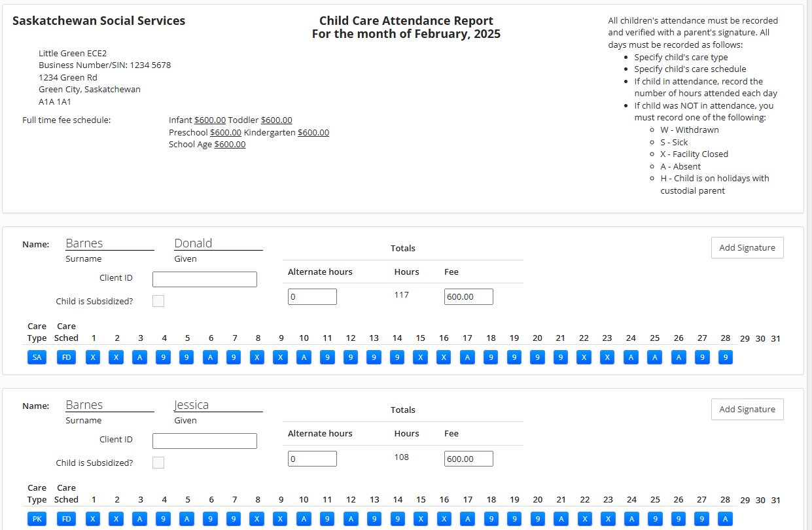Focus Donald's Alternate hours field
The image size is (812, 530).
click(x=312, y=297)
